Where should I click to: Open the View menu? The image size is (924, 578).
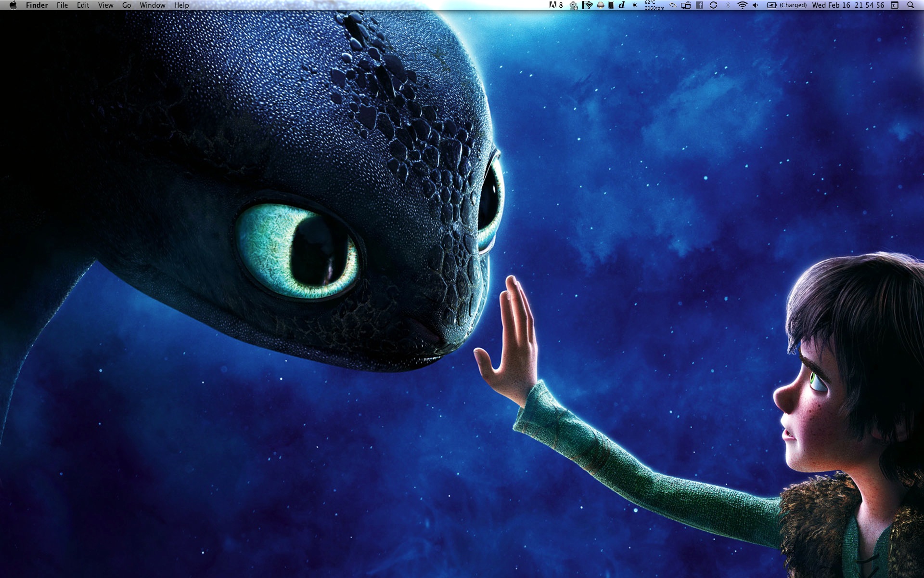(105, 5)
